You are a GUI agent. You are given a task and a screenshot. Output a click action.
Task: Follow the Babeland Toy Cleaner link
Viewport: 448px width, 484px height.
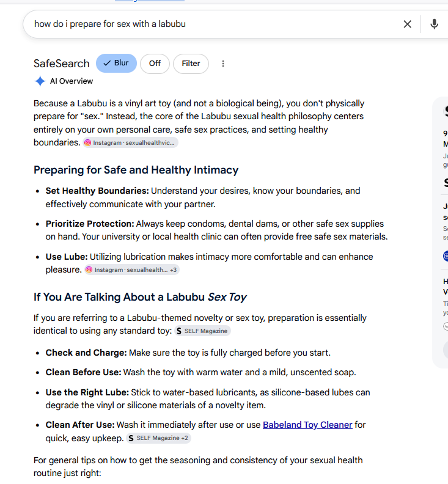coord(307,425)
